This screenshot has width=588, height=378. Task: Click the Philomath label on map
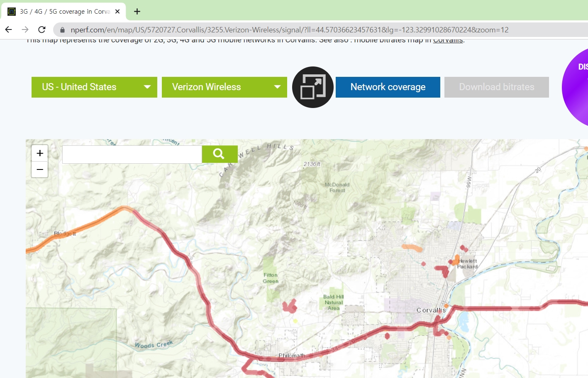point(292,356)
